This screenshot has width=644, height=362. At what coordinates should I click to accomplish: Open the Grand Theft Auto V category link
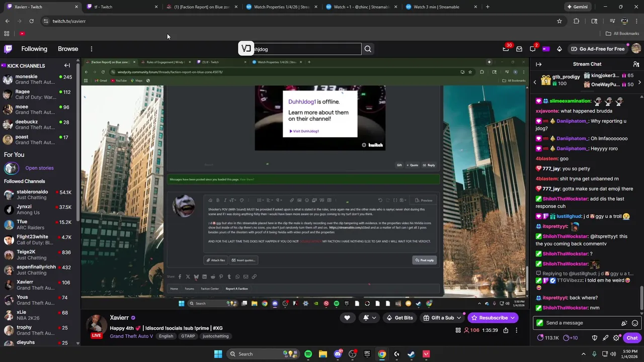[x=131, y=336]
